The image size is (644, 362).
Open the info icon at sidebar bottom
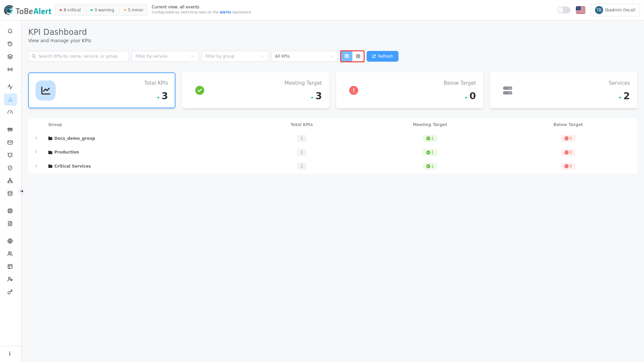[x=10, y=353]
